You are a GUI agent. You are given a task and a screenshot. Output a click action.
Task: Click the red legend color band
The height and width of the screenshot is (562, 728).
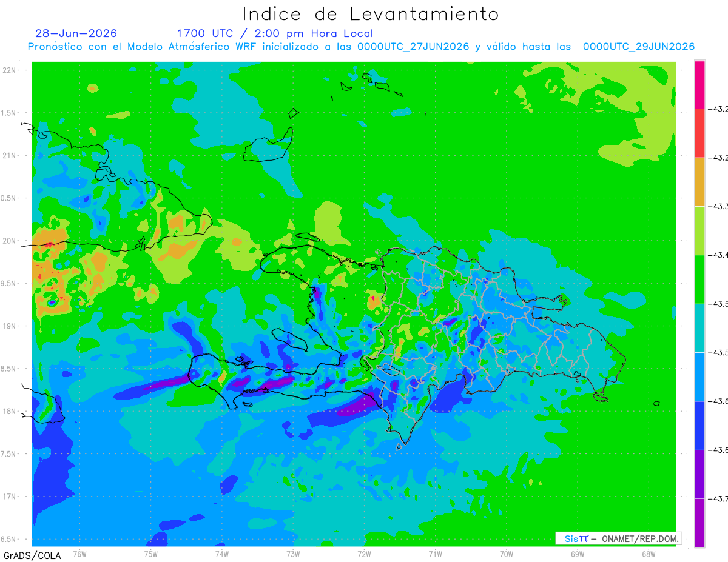coord(699,133)
